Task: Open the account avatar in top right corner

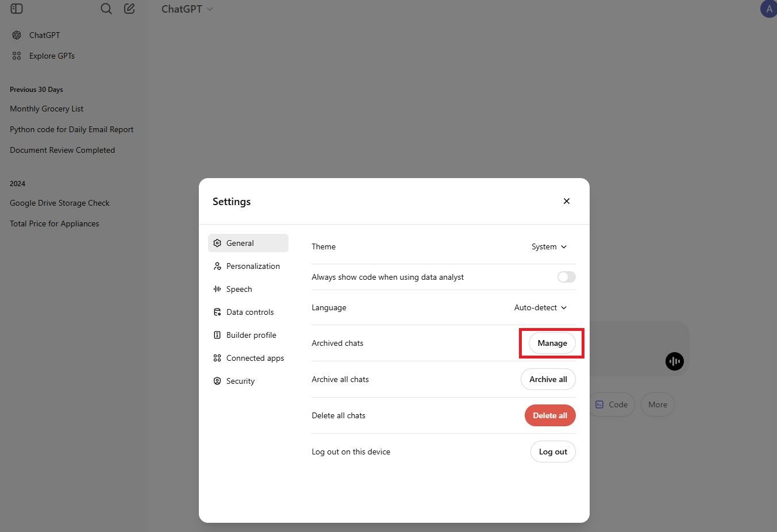Action: [769, 9]
